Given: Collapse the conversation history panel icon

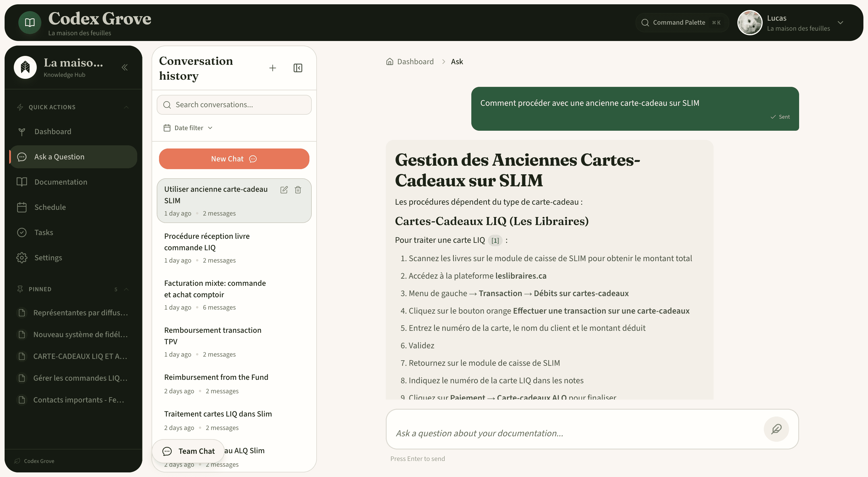Looking at the screenshot, I should tap(298, 68).
